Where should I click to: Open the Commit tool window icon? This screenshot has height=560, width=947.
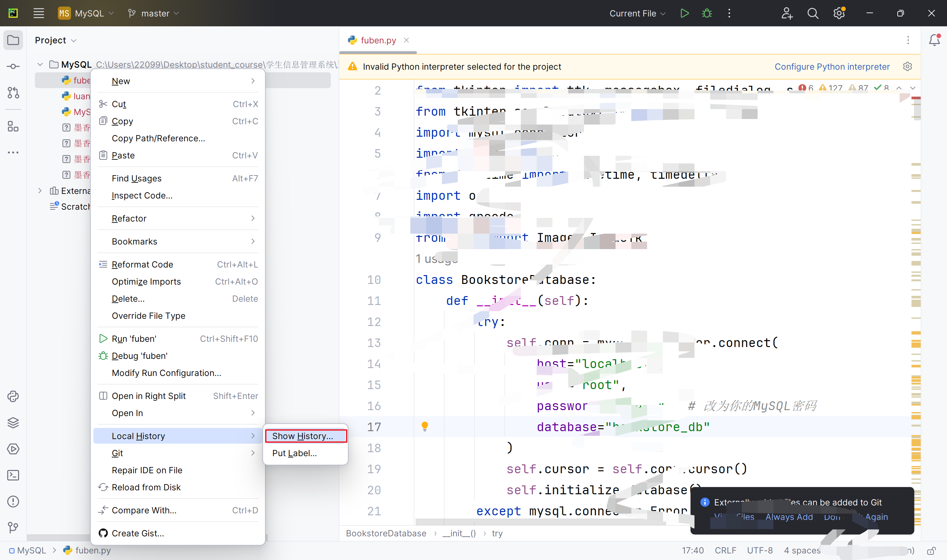click(13, 66)
